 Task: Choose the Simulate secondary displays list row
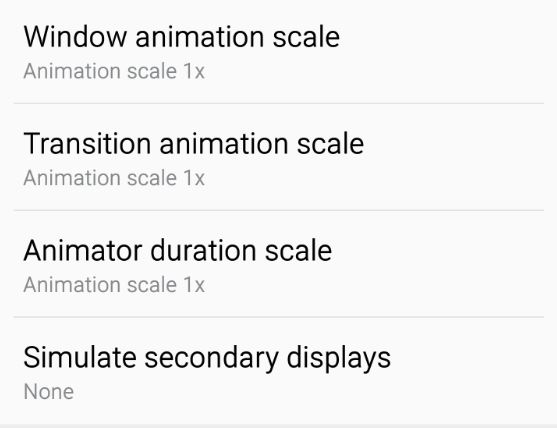278,370
